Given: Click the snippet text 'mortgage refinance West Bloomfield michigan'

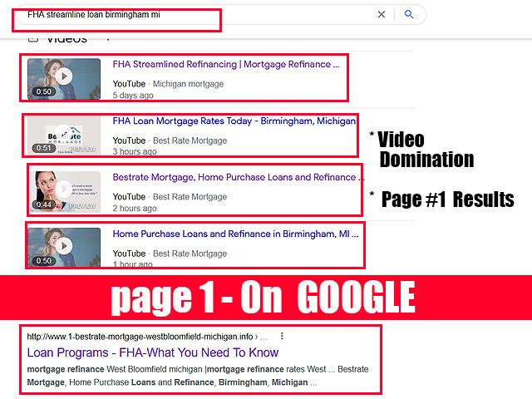Looking at the screenshot, I should [115, 369].
